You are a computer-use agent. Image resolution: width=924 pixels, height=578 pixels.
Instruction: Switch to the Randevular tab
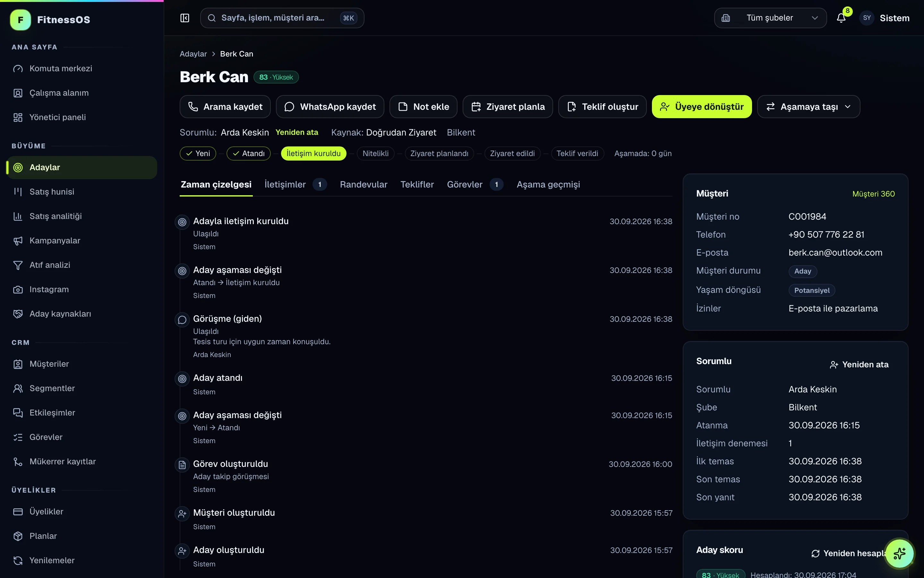(364, 185)
